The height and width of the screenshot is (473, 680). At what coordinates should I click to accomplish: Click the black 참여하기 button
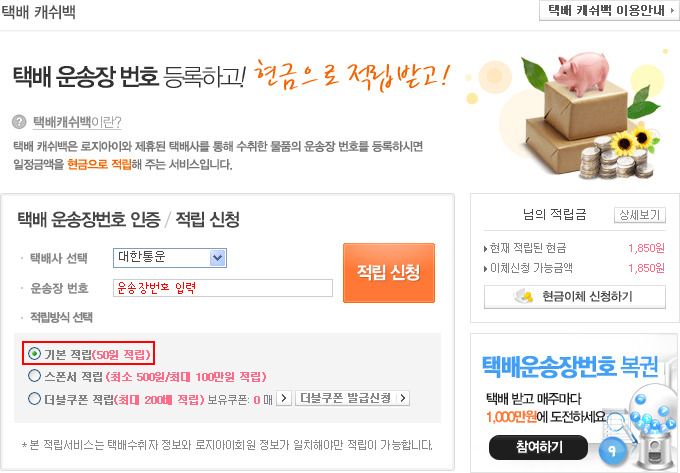(539, 447)
